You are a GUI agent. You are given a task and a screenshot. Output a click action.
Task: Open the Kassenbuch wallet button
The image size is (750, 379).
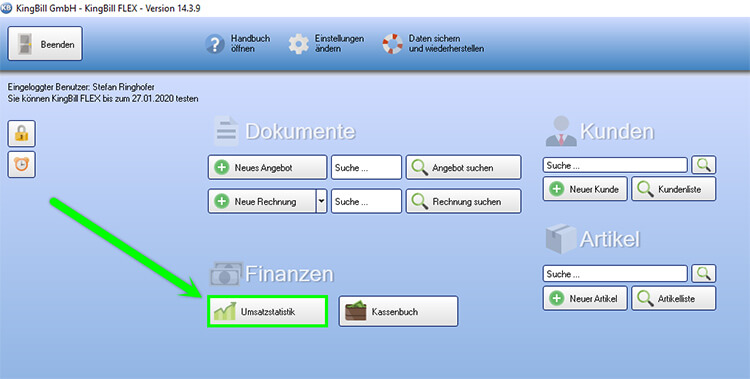398,312
